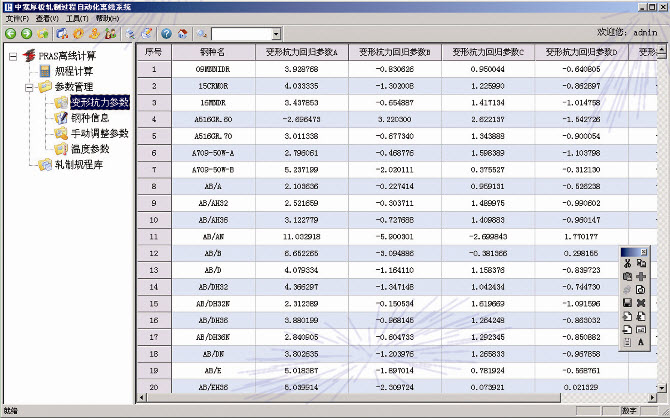
Task: Select the scissors cut icon in floating palette
Action: coord(627,263)
